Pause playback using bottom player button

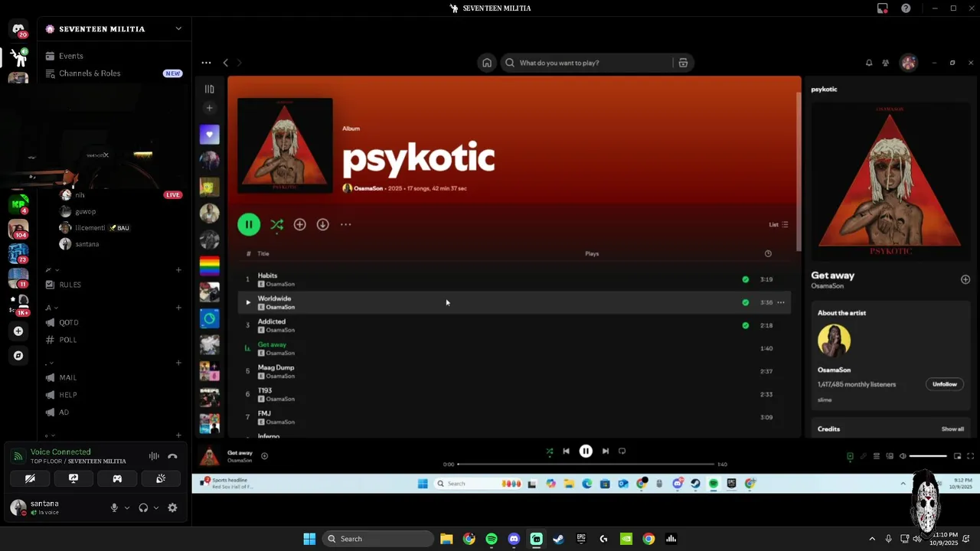pyautogui.click(x=586, y=452)
